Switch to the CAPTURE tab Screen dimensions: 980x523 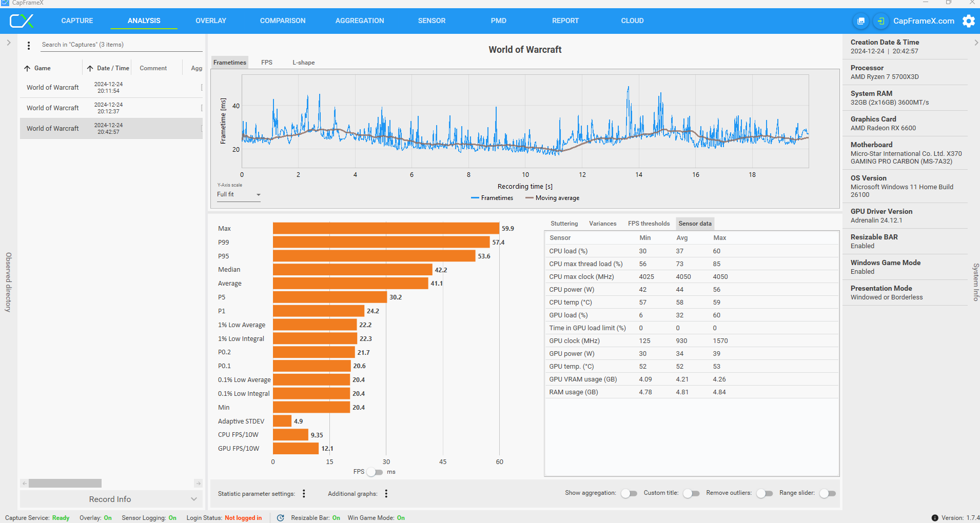(77, 21)
